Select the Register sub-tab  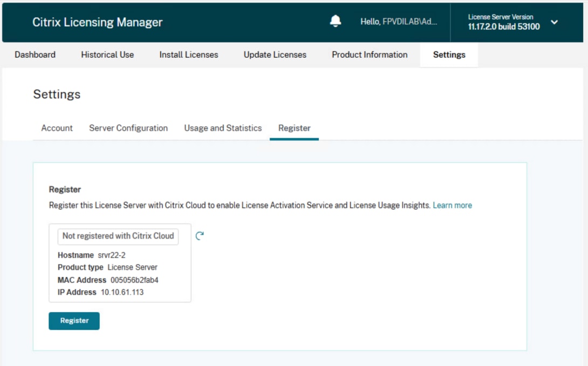295,128
